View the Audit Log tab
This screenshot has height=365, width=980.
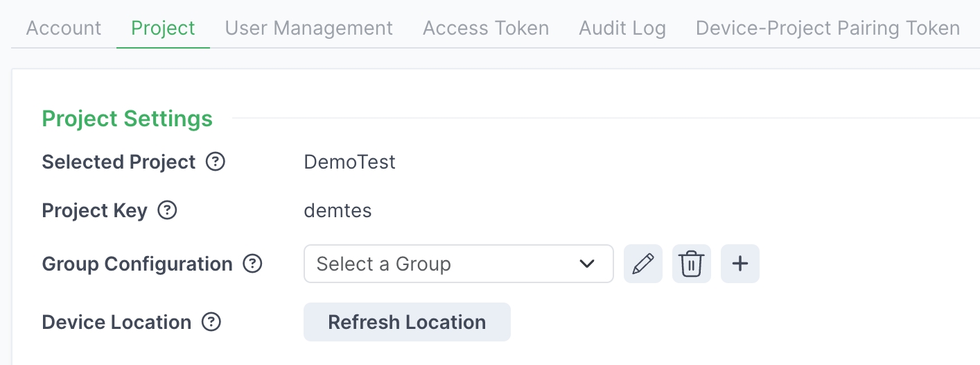(622, 28)
